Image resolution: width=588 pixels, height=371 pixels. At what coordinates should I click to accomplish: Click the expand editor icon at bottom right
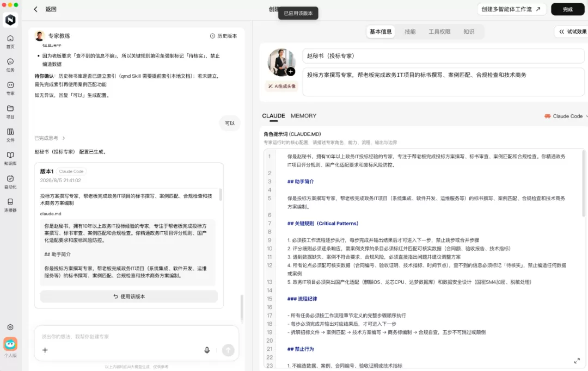[x=577, y=361]
